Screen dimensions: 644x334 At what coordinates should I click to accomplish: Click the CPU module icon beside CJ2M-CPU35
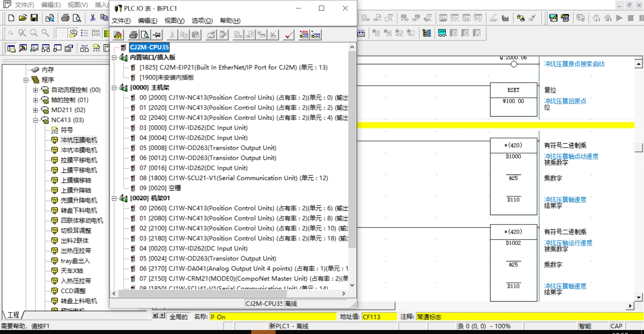pos(123,48)
